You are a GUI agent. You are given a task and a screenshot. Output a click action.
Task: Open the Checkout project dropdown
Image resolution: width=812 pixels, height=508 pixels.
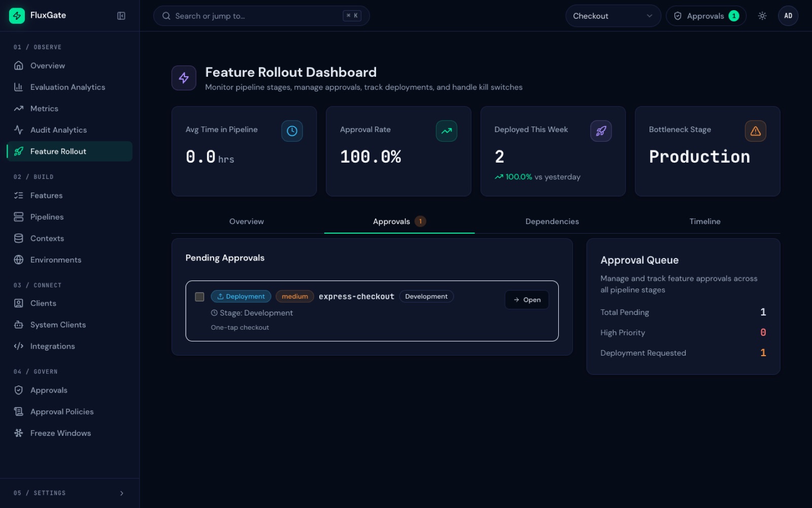pos(613,16)
